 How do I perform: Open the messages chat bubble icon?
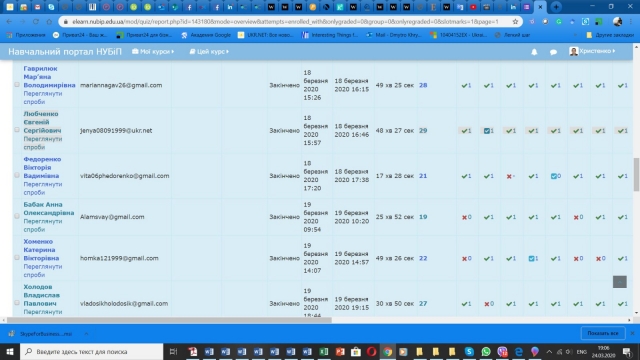pos(553,52)
